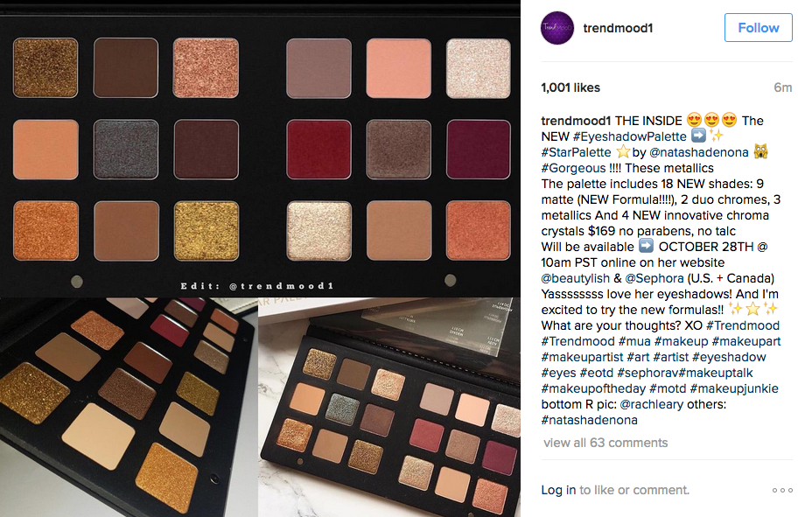Follow the trendmood1 account
812x517 pixels.
(758, 28)
